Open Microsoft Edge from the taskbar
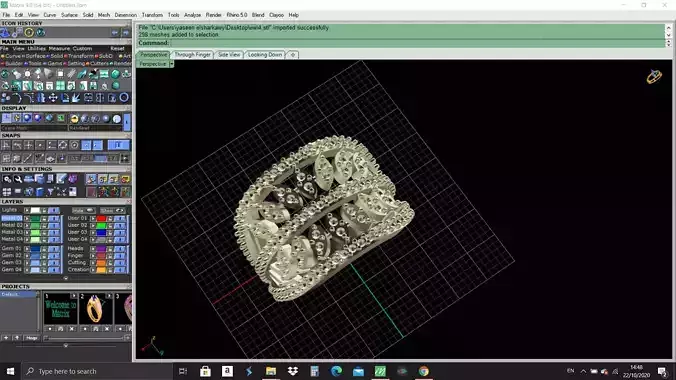This screenshot has width=676, height=380. 336,371
